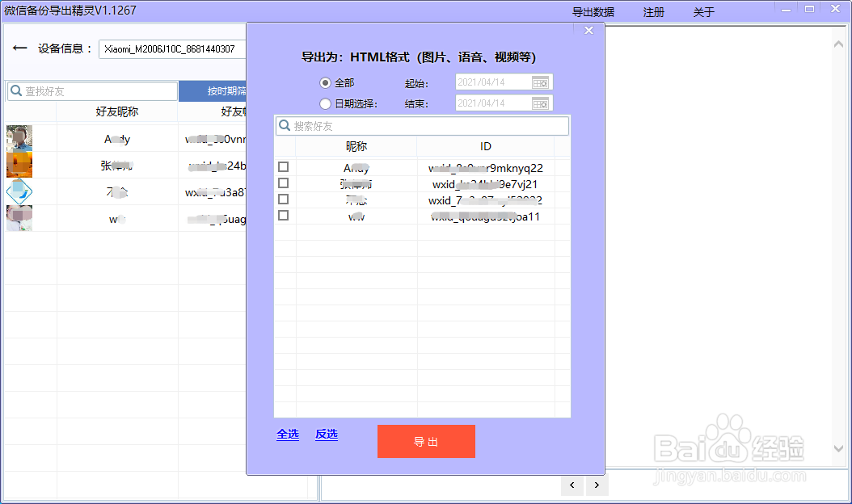Viewport: 852px width, 504px height.
Task: Check the box for row ending r9mknyq22
Action: click(x=283, y=166)
